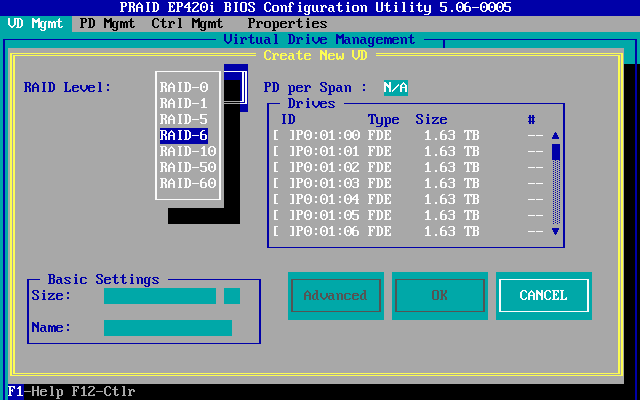Click the Create New VD dialog title
Image resolution: width=640 pixels, height=400 pixels.
[x=315, y=56]
